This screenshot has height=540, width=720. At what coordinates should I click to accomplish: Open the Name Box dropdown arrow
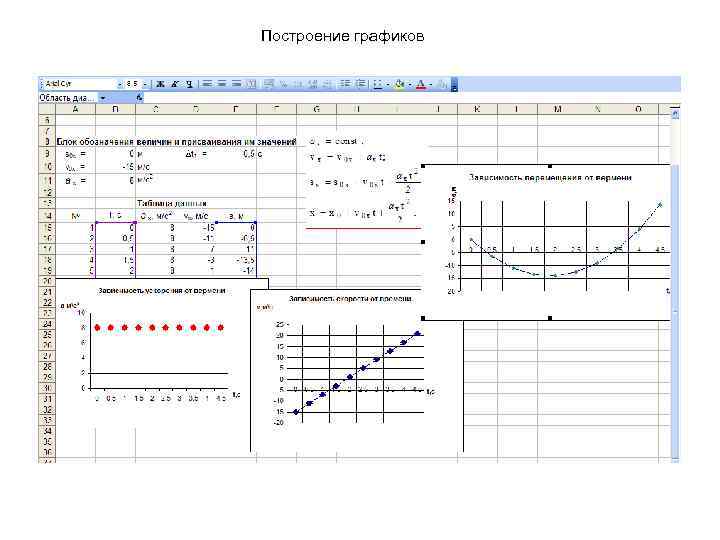pyautogui.click(x=103, y=98)
